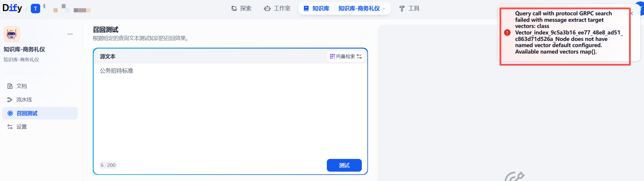The width and height of the screenshot is (644, 181).
Task: Open 设置 settings in the sidebar
Action: (40, 127)
